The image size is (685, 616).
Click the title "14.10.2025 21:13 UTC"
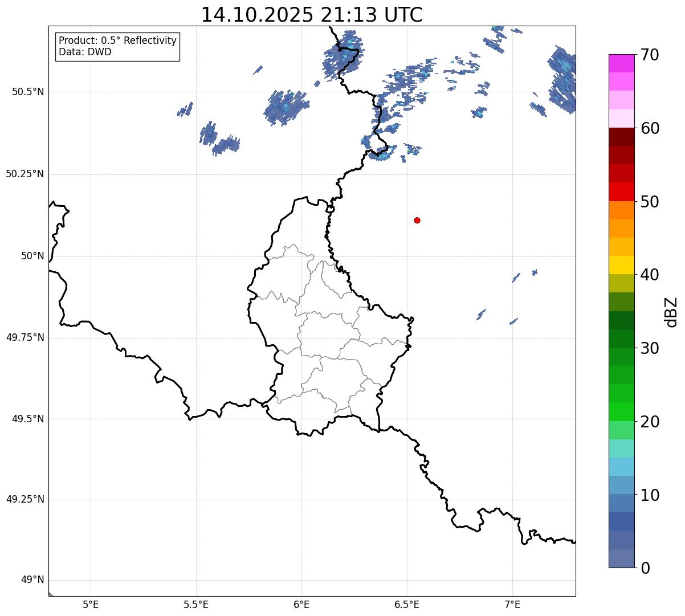312,15
